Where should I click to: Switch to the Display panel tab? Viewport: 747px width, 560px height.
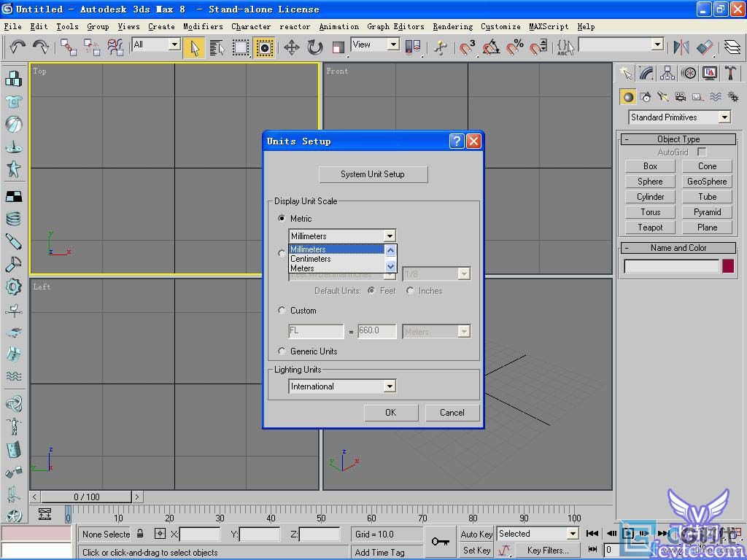pos(710,73)
